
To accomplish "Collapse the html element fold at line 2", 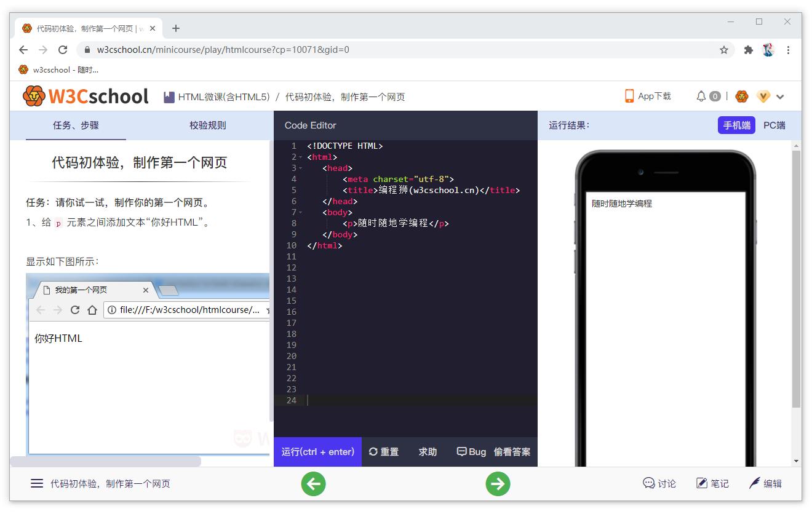I will pos(301,157).
